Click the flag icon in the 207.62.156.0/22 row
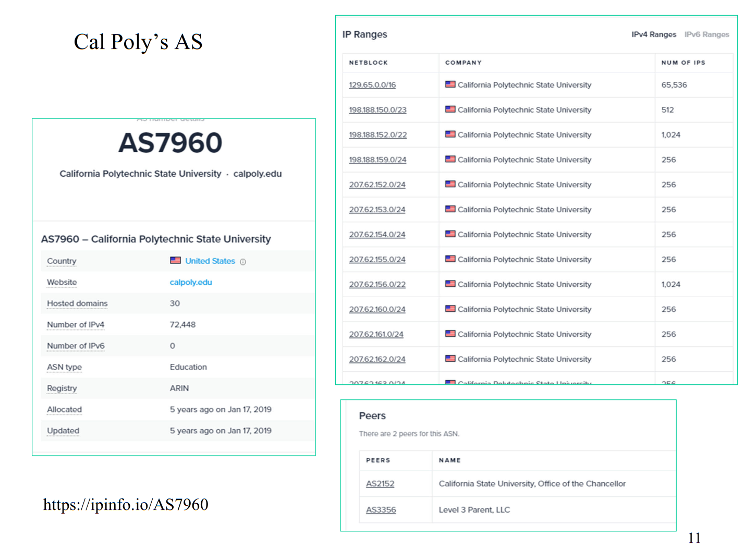Viewport: 756px width, 559px height. coord(450,284)
